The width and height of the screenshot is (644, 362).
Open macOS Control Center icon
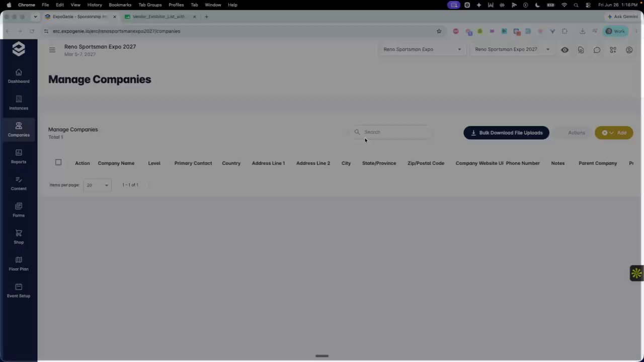(x=588, y=5)
